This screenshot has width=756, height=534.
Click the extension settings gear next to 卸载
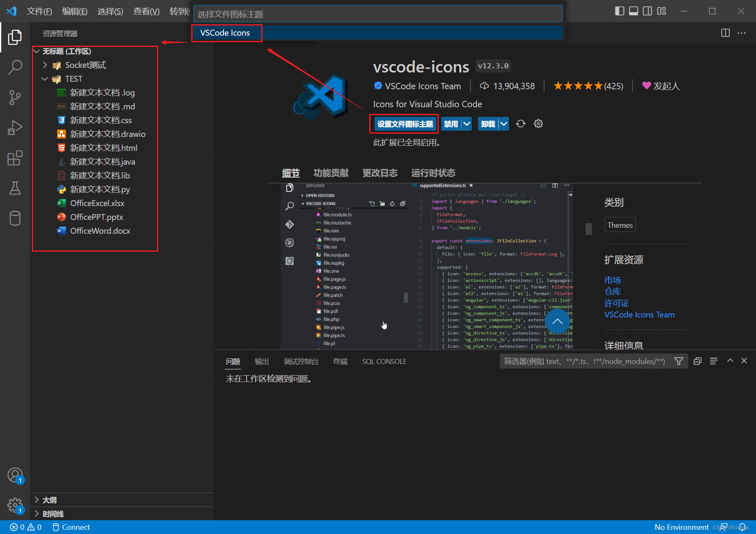click(x=538, y=124)
